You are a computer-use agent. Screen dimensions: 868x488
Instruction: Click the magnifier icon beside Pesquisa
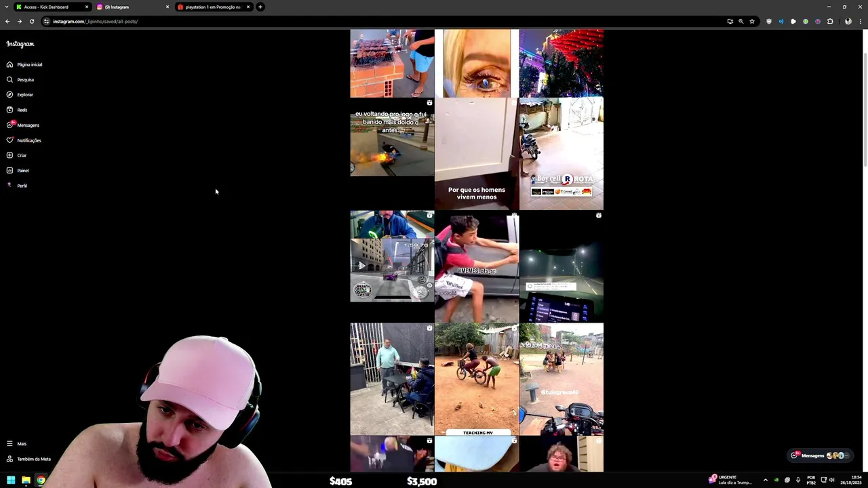tap(9, 79)
